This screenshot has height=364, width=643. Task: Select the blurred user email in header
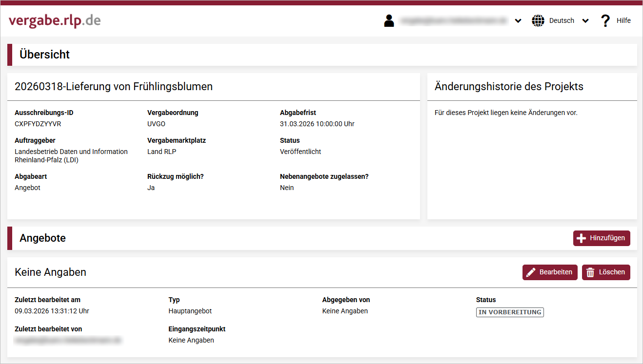pyautogui.click(x=453, y=20)
